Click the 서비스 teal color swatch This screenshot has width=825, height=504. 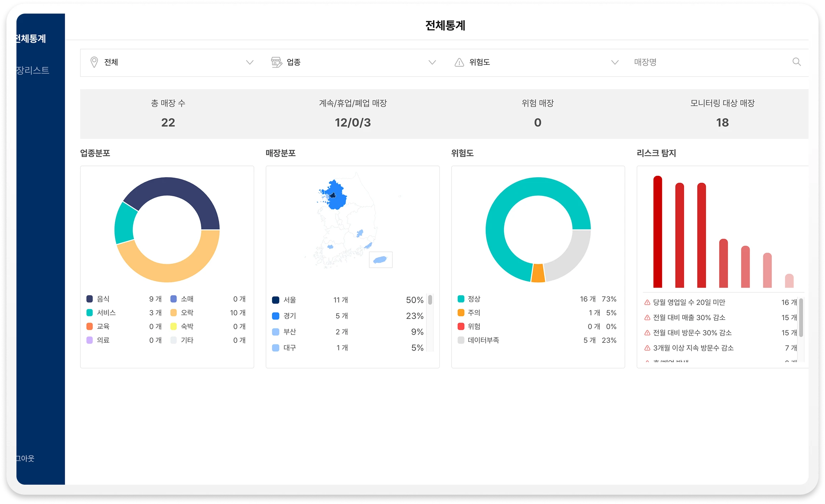[x=90, y=313]
